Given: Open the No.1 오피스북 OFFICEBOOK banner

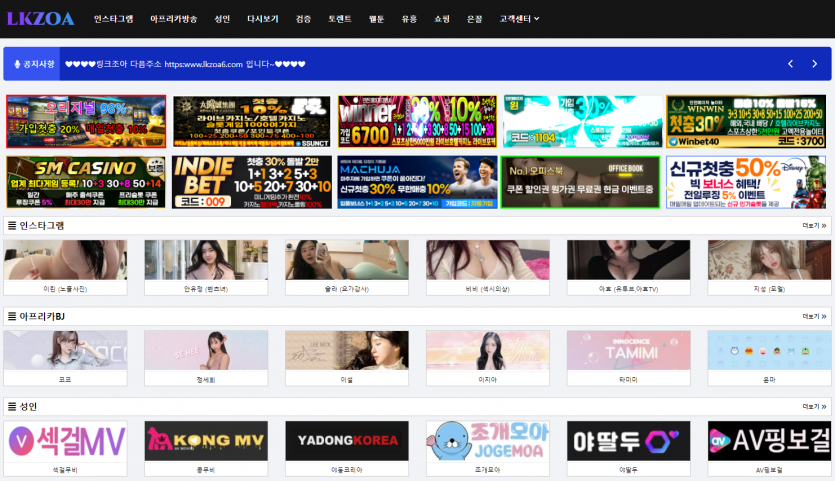Looking at the screenshot, I should [x=580, y=182].
